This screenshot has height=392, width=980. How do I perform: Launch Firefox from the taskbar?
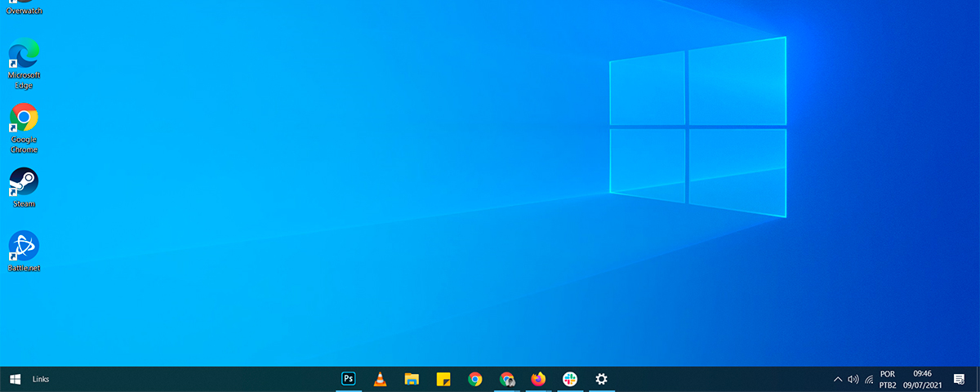pos(538,379)
